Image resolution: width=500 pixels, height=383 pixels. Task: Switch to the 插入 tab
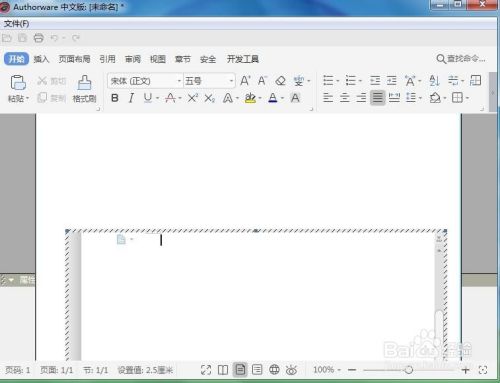(41, 59)
